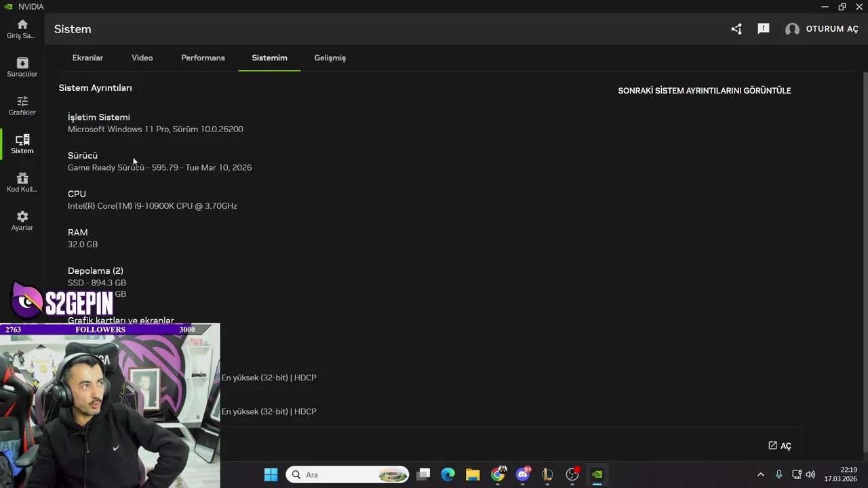Open Kod Kullan redeem gift icon

[22, 182]
